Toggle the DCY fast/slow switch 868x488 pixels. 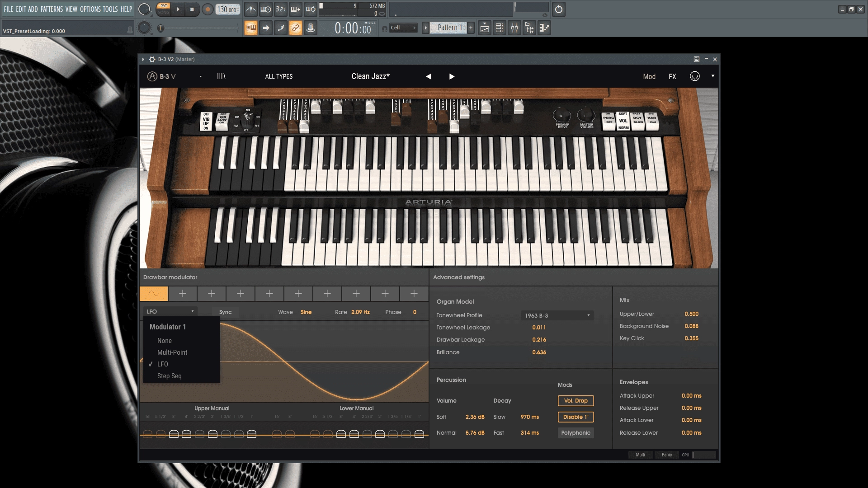coord(637,121)
